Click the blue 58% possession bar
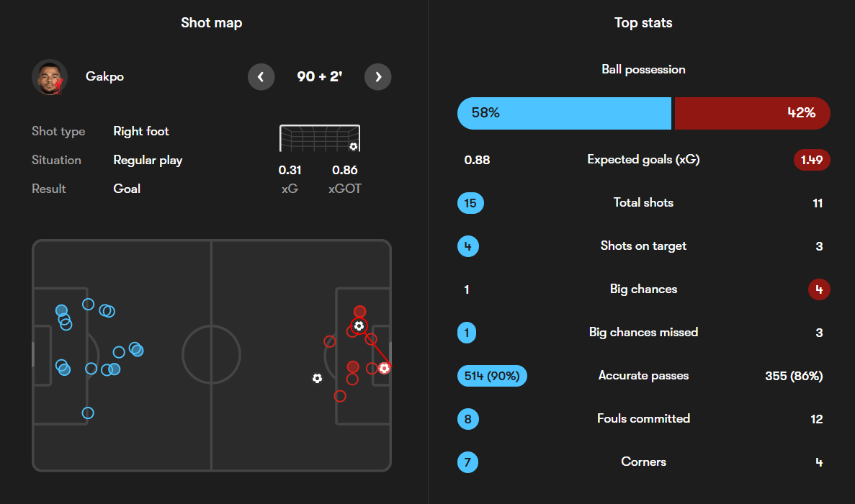Viewport: 855px width, 504px height. click(x=564, y=113)
